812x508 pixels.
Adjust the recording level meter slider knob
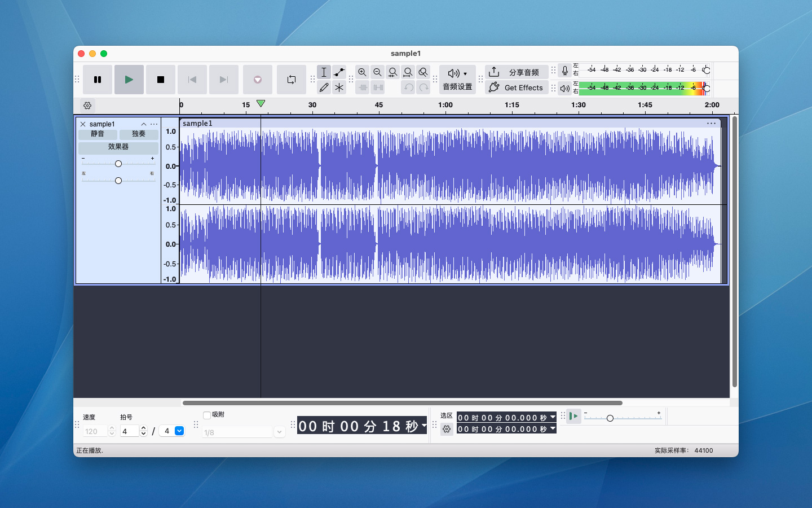tap(707, 70)
